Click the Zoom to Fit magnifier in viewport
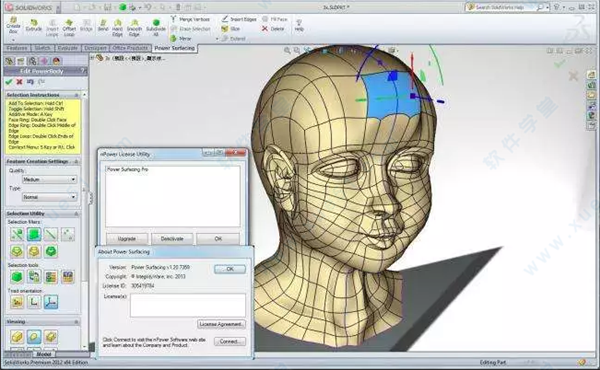Screen dimensions: 600x370 [x=287, y=50]
